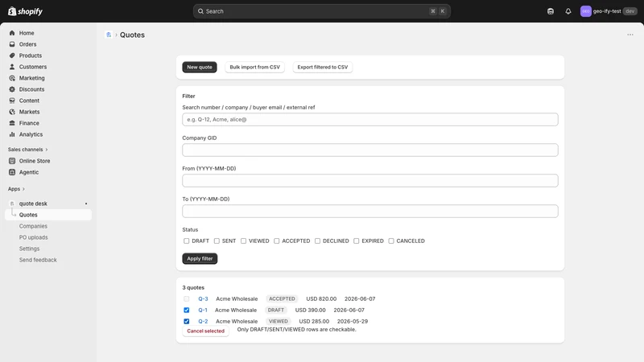
Task: Check the SENT status checkbox
Action: (217, 241)
